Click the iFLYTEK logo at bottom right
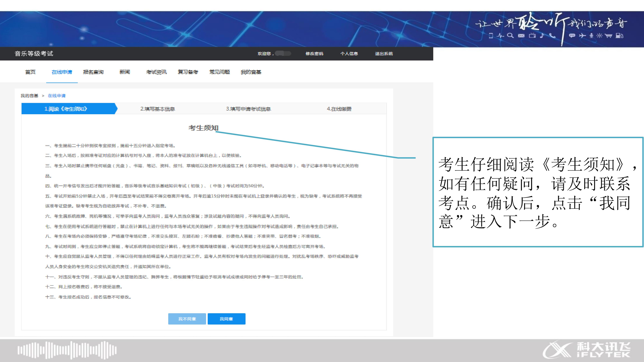This screenshot has height=362, width=644. click(x=586, y=350)
